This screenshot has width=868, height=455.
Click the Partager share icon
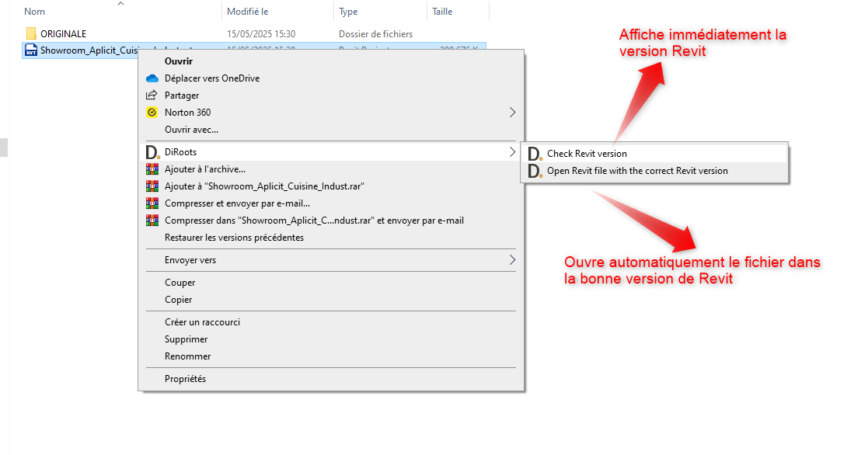pyautogui.click(x=152, y=95)
